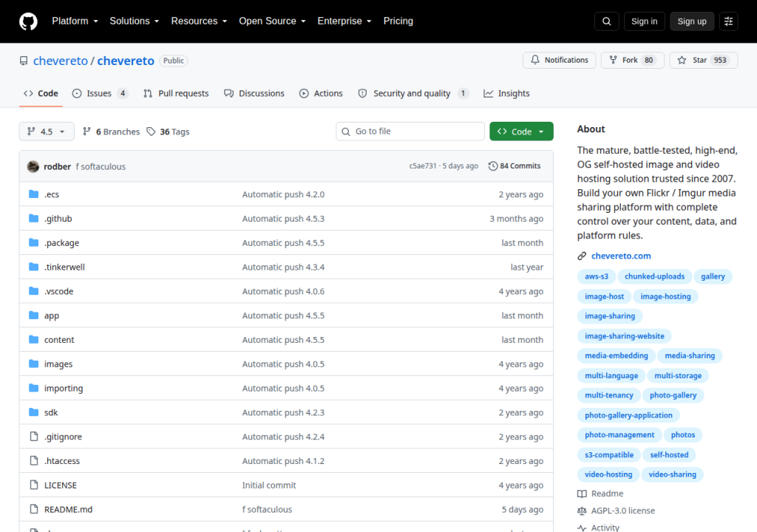Screen dimensions: 757x532
Task: Click the photo-management topic tag
Action: [x=619, y=435]
